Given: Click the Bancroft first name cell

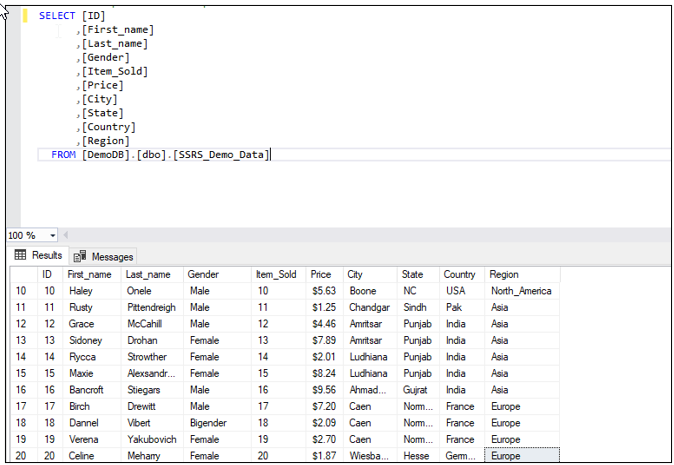Looking at the screenshot, I should coord(92,390).
